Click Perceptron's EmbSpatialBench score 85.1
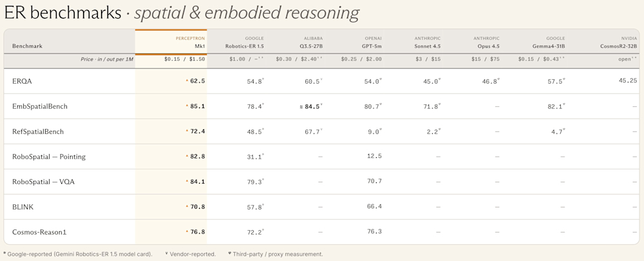The image size is (644, 261). (198, 106)
